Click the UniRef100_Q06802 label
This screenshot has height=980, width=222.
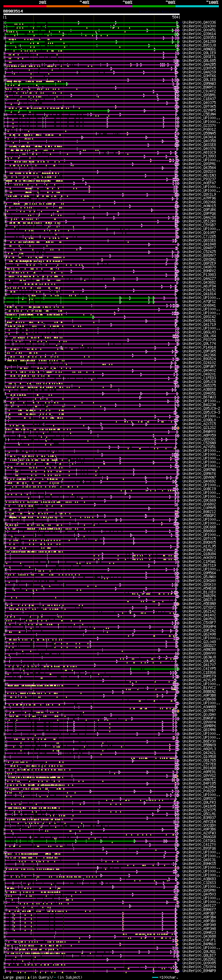(x=199, y=504)
